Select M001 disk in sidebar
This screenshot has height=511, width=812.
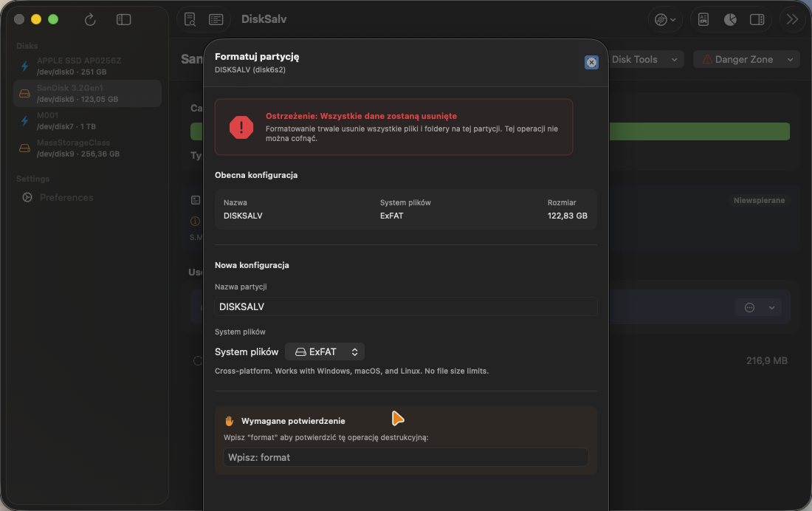[88, 121]
